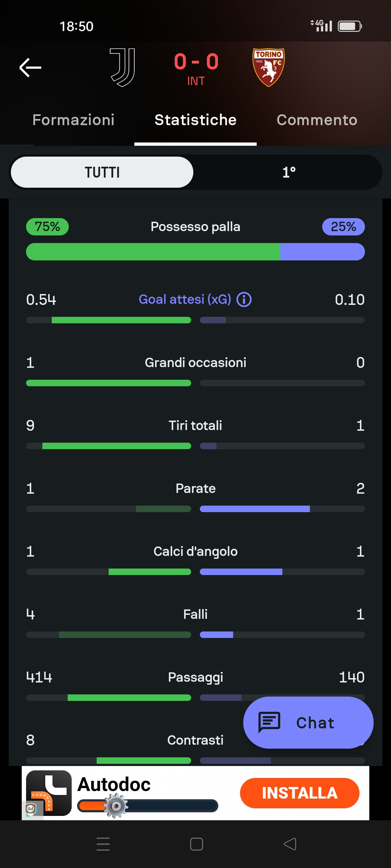Tap the xG info icon
The image size is (391, 868).
pos(244,300)
